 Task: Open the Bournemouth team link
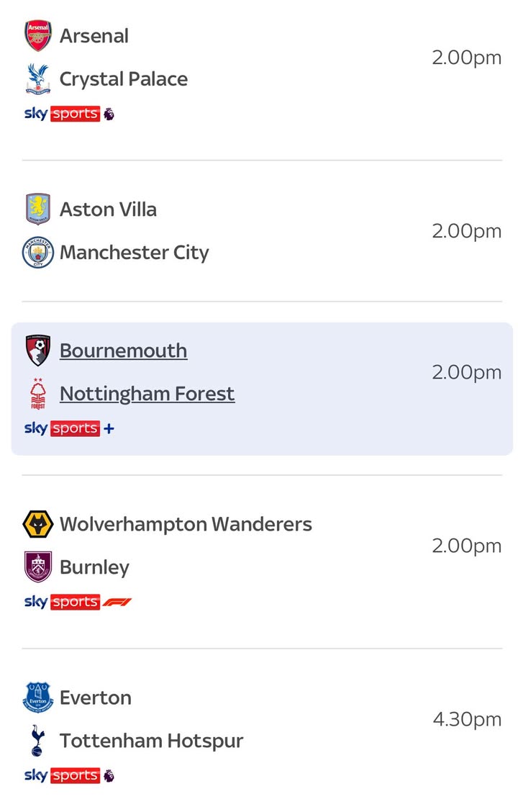coord(123,351)
